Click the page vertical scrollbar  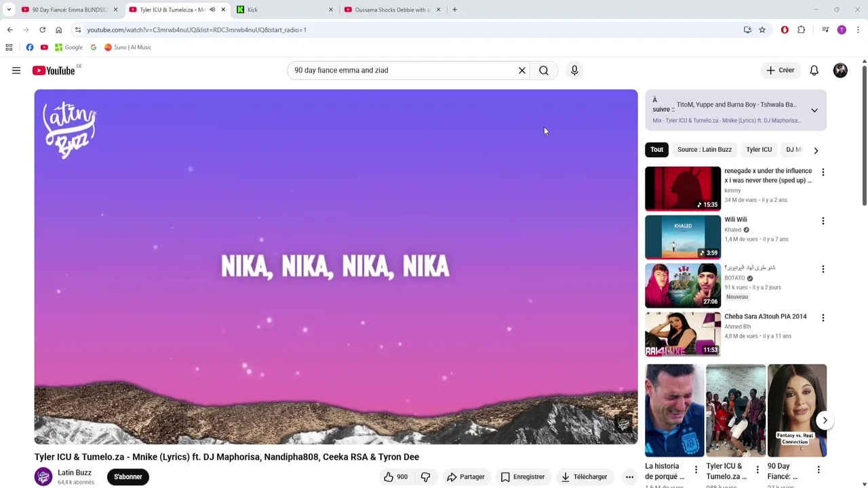(x=864, y=136)
